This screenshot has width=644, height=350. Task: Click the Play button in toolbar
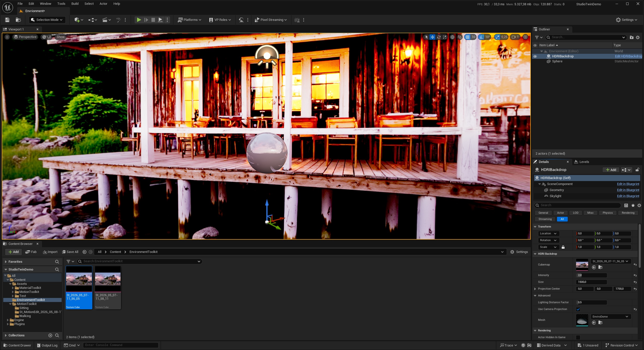pos(139,20)
